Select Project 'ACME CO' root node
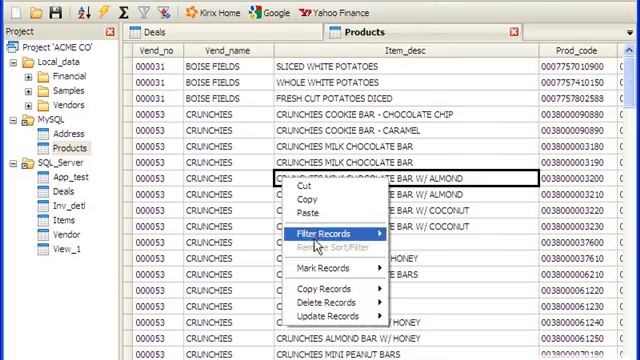This screenshot has height=360, width=640. coord(49,47)
